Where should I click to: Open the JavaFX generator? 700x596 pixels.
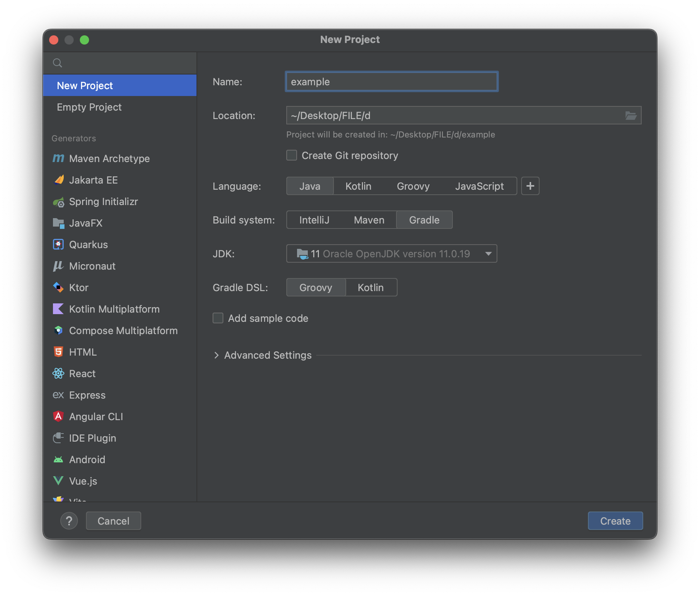120,223
